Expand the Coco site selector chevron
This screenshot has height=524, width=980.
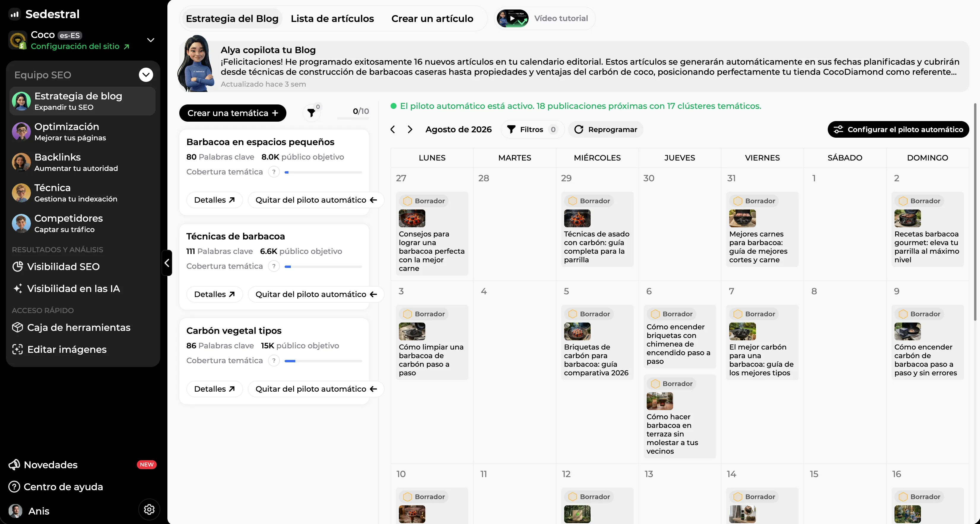coord(151,40)
